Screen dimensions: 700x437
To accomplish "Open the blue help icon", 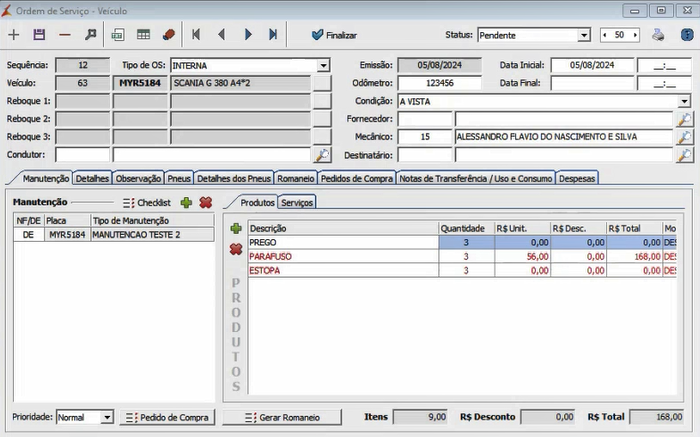I will click(687, 35).
